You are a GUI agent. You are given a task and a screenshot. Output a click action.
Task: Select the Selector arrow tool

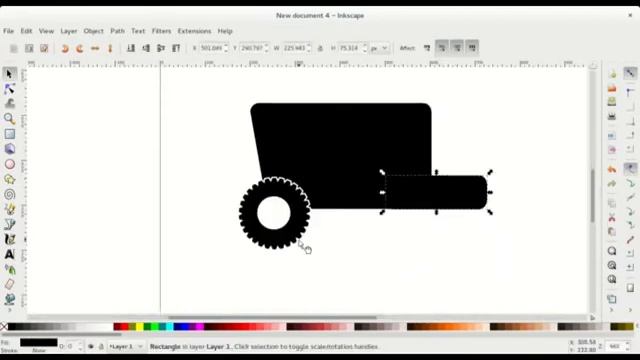[9, 73]
